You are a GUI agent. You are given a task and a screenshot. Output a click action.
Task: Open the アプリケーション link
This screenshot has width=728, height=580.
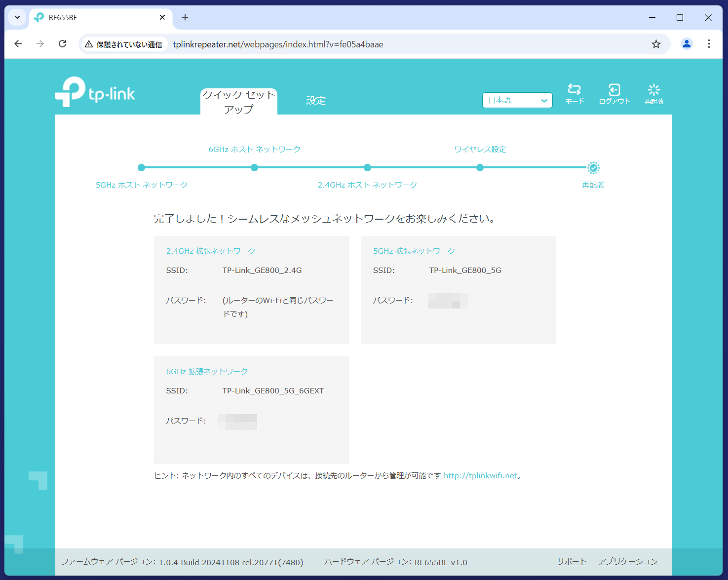628,562
